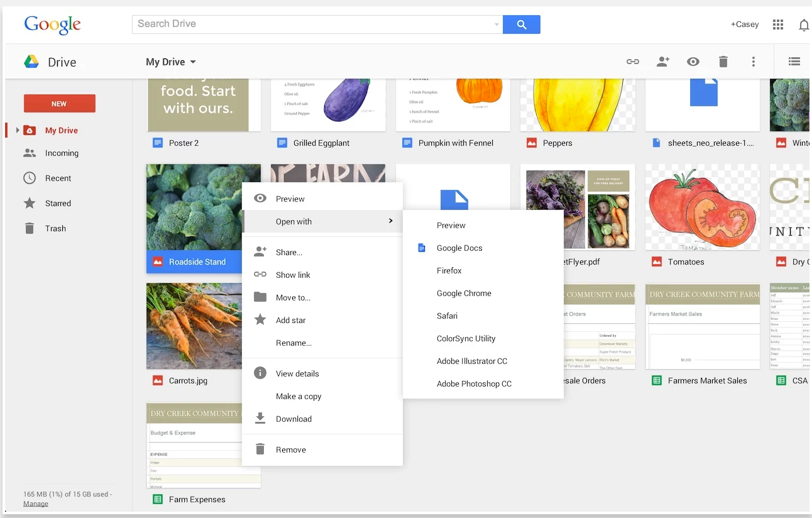Select the Tomatoes image thumbnail

(702, 207)
